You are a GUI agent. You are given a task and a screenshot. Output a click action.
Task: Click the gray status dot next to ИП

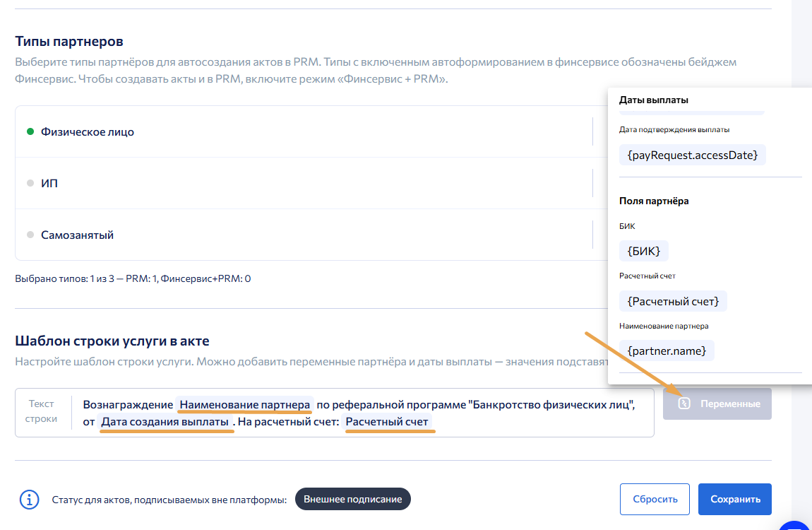tap(30, 183)
